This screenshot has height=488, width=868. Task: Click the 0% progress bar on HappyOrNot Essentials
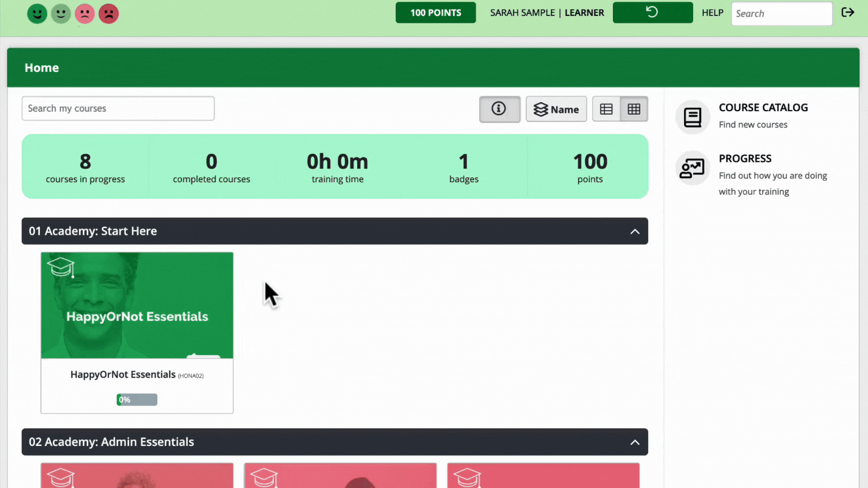(x=137, y=399)
